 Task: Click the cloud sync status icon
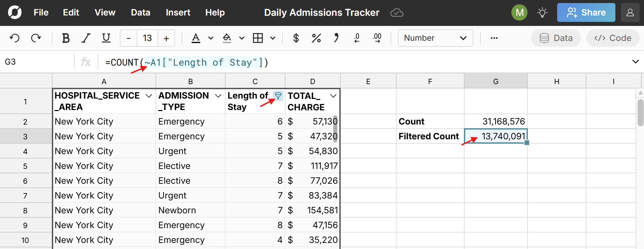click(397, 13)
